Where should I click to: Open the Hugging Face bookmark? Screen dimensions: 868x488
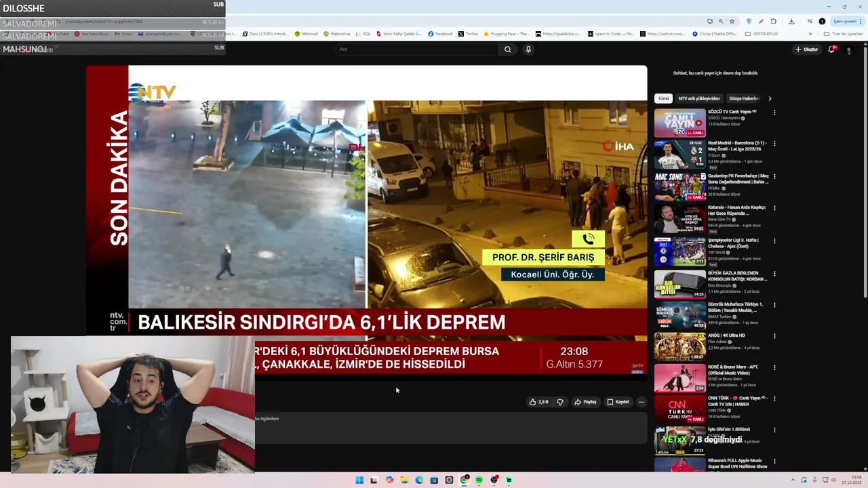[x=506, y=34]
